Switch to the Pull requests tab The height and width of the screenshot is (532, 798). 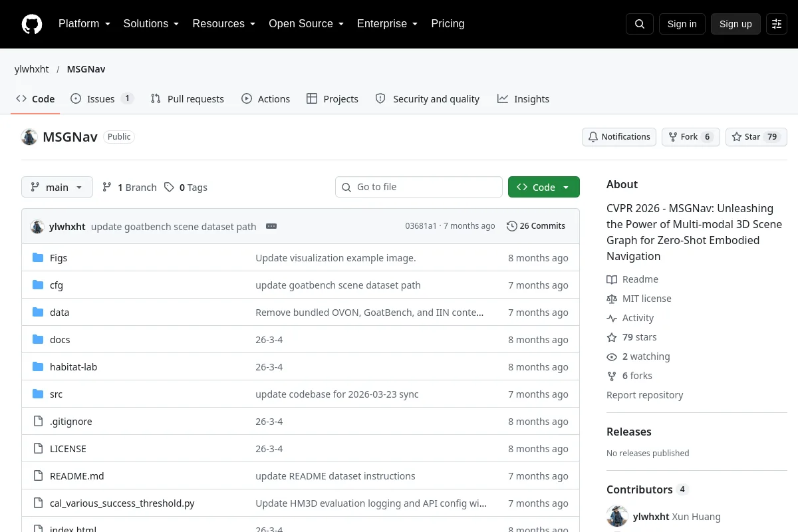tap(188, 99)
